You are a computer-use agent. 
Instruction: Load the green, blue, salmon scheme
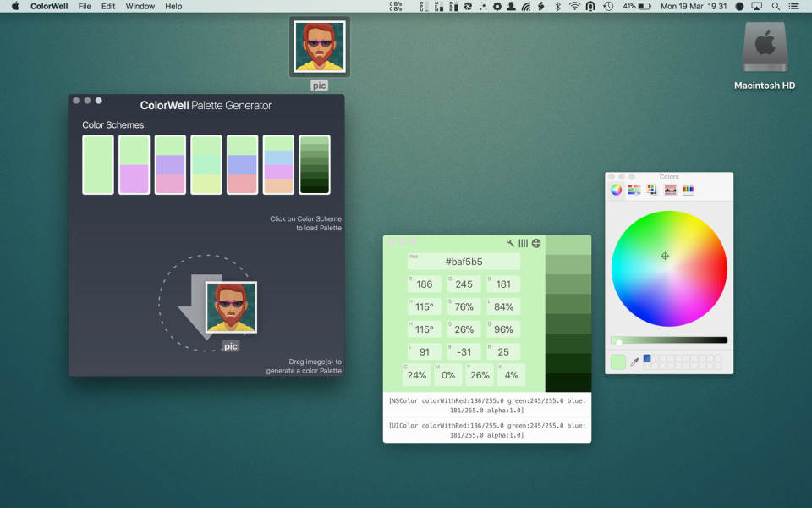point(243,165)
